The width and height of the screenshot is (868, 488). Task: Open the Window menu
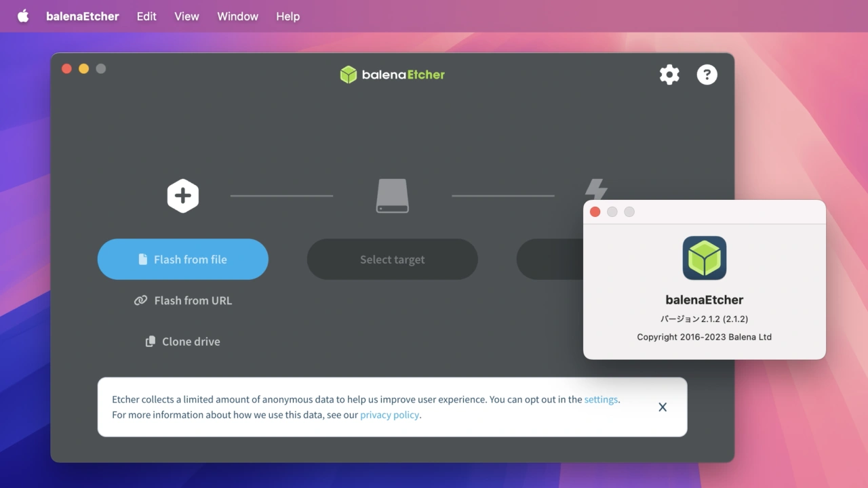(x=237, y=16)
